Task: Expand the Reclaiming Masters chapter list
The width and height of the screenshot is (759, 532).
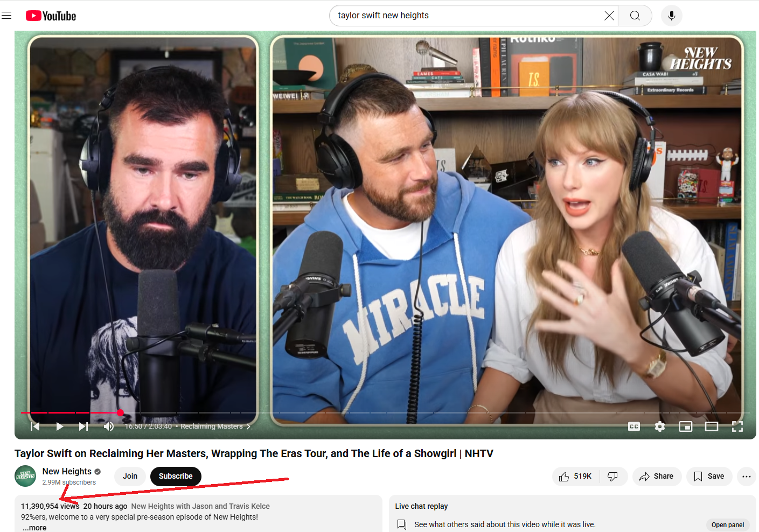Action: 215,426
